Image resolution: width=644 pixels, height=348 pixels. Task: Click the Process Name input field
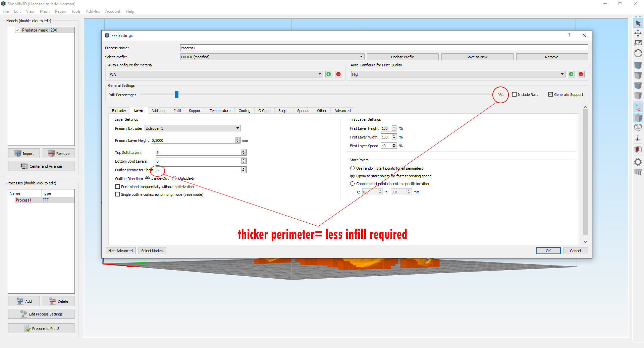tap(384, 48)
